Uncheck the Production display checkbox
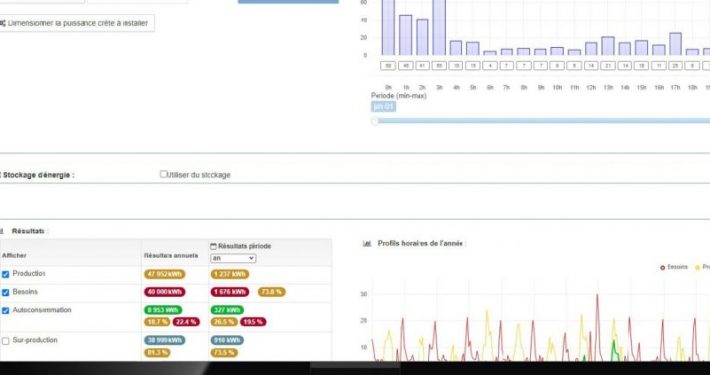Image resolution: width=710 pixels, height=375 pixels. pyautogui.click(x=5, y=274)
